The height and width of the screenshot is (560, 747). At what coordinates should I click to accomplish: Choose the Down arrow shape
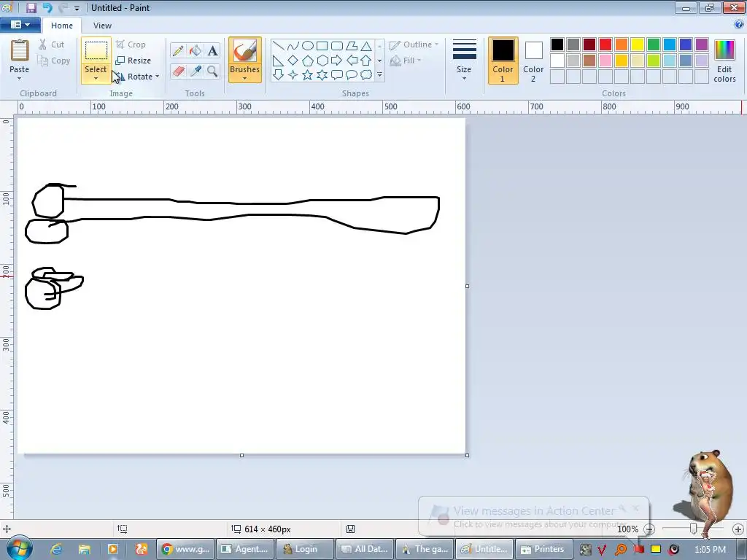point(278,75)
